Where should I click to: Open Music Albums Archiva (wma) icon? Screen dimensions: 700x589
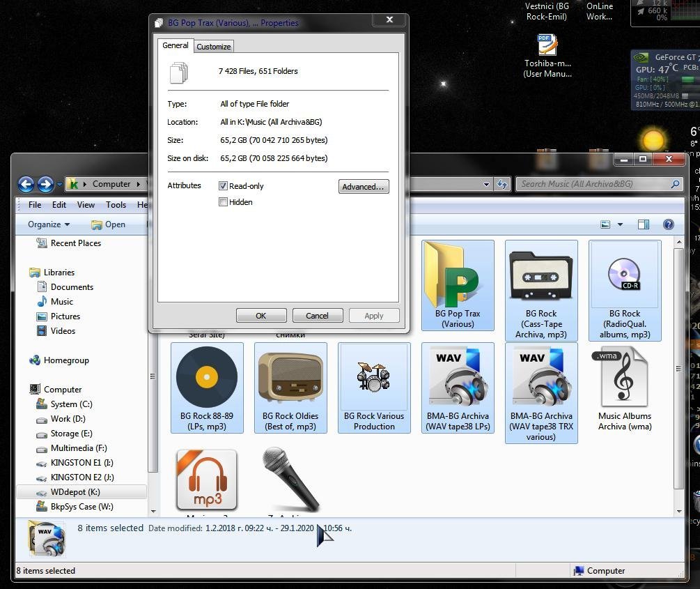coord(624,378)
